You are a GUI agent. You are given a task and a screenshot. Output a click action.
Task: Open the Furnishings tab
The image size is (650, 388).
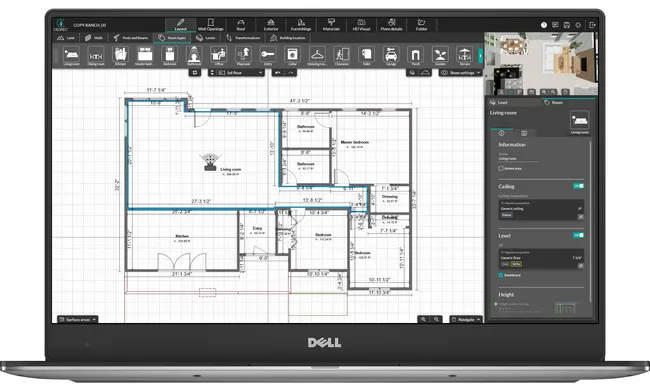301,24
